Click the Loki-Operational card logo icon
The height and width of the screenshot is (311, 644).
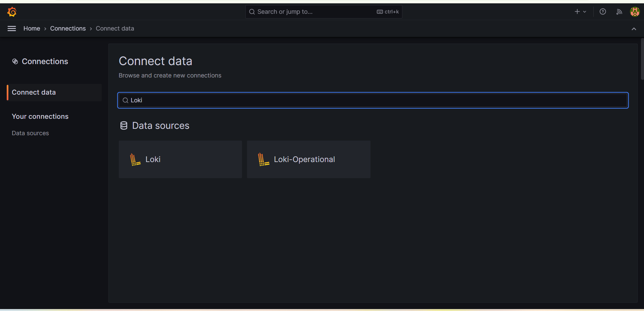[263, 159]
